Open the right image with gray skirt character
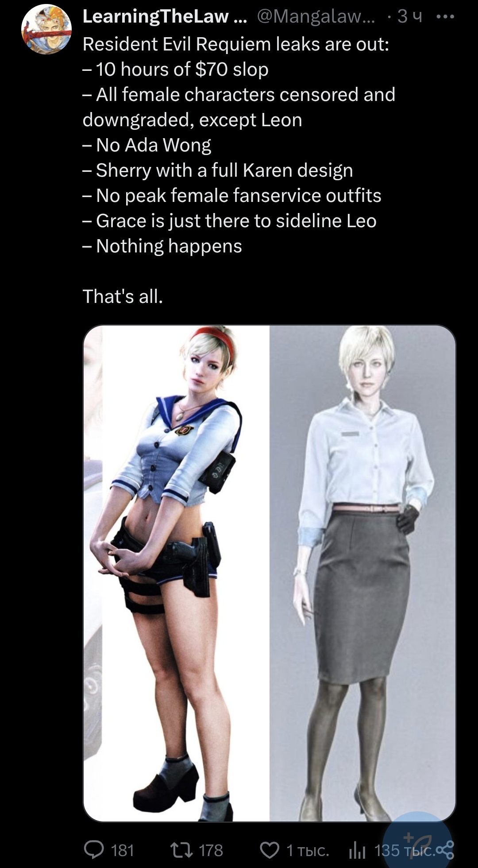Image resolution: width=478 pixels, height=868 pixels. tap(362, 573)
